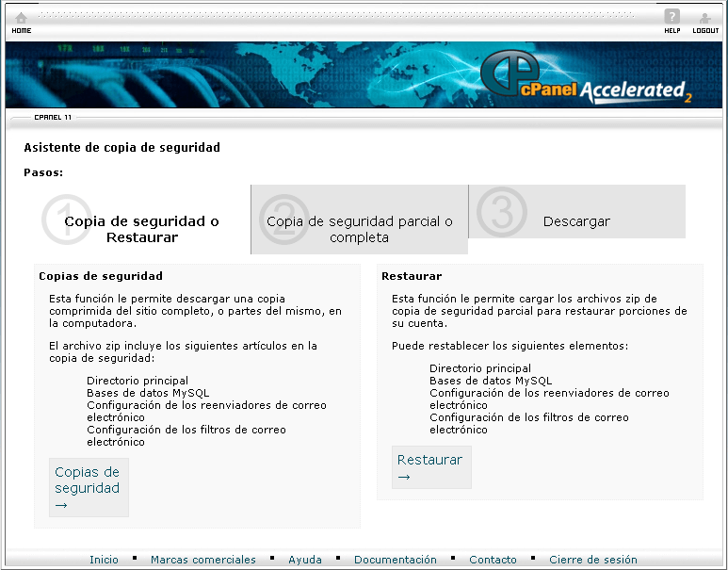Click the Copias de seguridad arrow button
Image resolution: width=728 pixels, height=570 pixels.
pyautogui.click(x=89, y=487)
